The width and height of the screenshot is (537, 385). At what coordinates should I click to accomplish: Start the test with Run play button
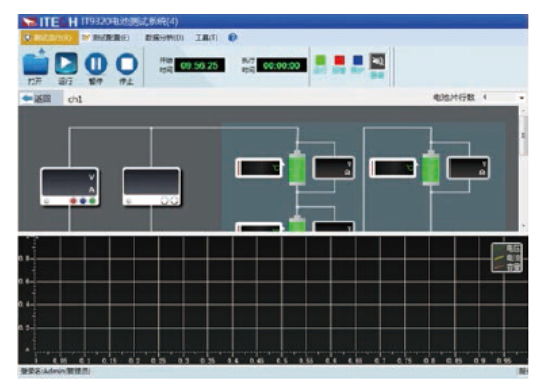pyautogui.click(x=66, y=64)
